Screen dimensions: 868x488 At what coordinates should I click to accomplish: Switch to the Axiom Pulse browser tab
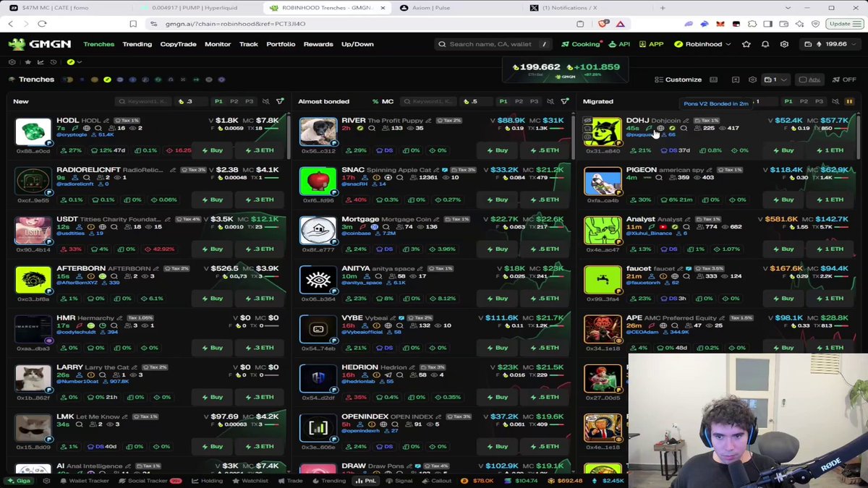pyautogui.click(x=459, y=8)
